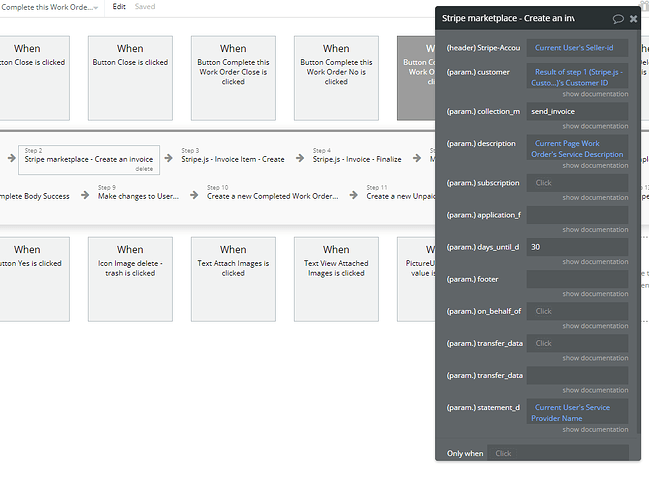Click the collection_method send_invoice field
The height and width of the screenshot is (499, 649).
[577, 111]
